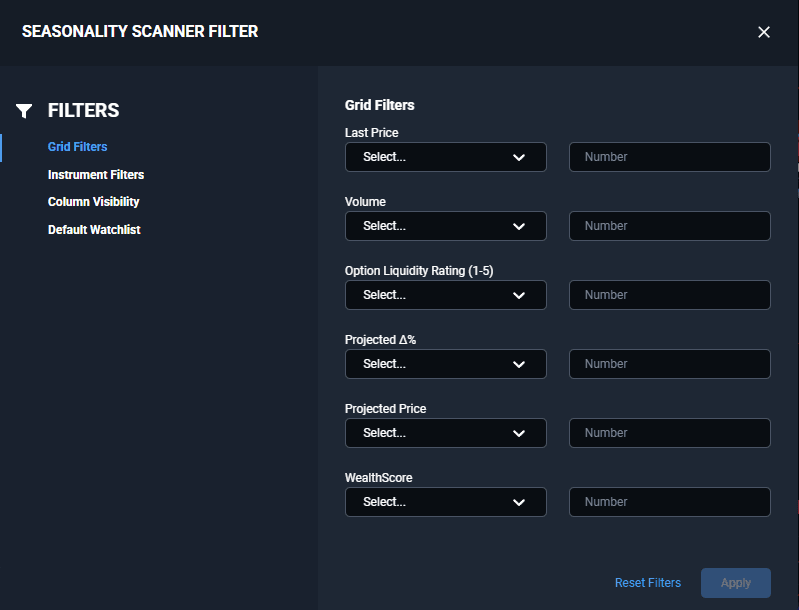Open the Default Watchlist section
Image resolution: width=799 pixels, height=610 pixels.
coord(94,230)
